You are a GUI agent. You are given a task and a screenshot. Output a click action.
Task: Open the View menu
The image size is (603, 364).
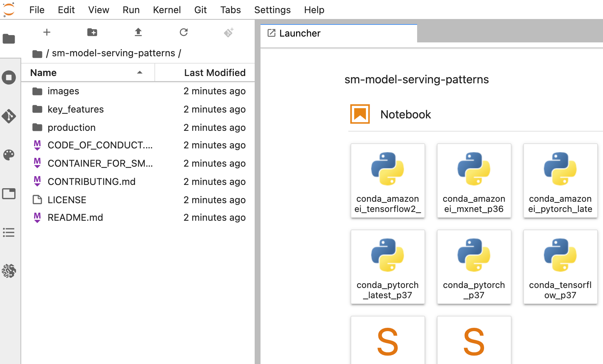(x=99, y=10)
